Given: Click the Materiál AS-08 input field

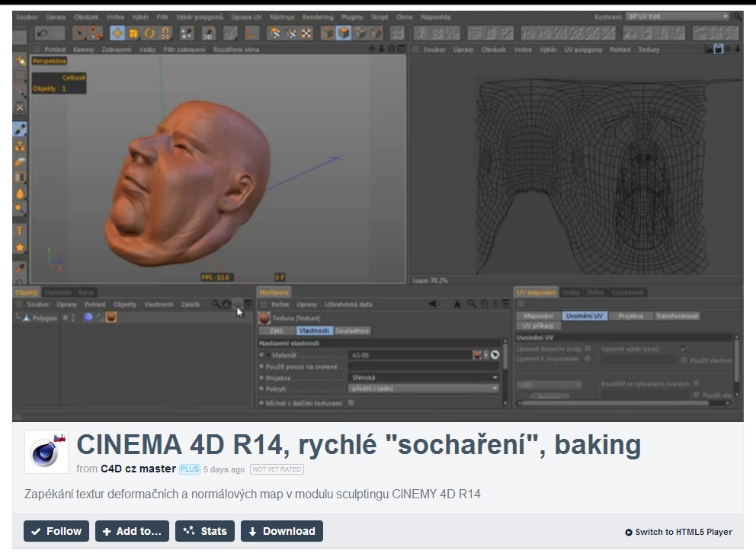Looking at the screenshot, I should pos(410,355).
